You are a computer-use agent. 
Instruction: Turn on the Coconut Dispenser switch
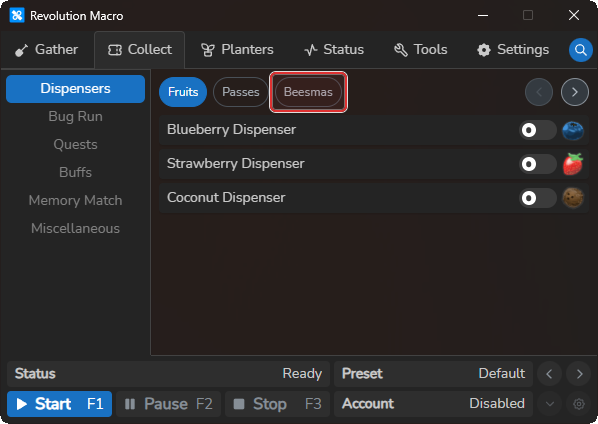537,198
